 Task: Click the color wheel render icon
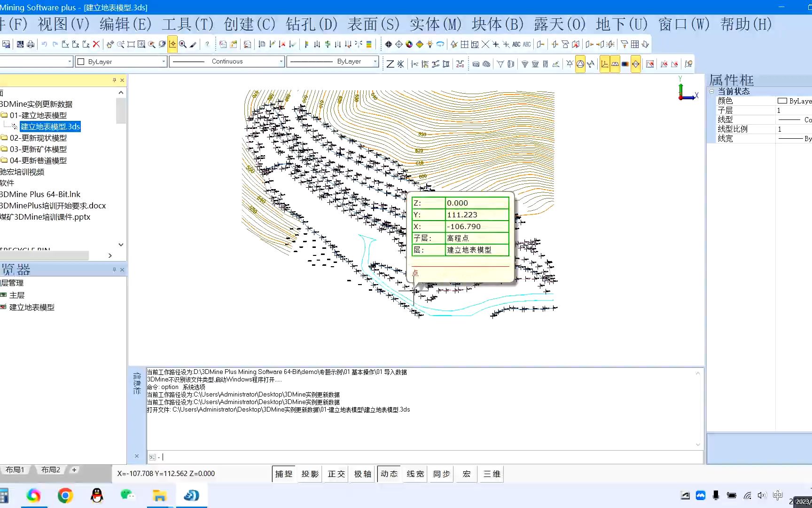pos(409,44)
